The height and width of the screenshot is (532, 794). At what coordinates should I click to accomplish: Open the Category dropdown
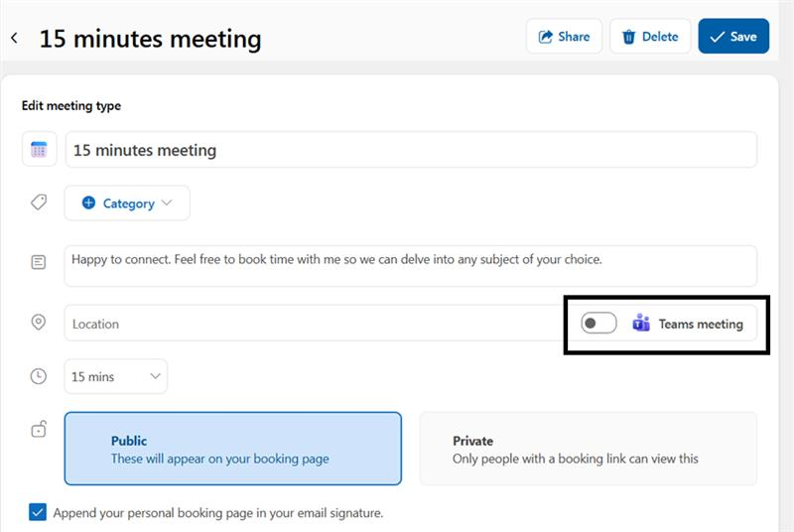click(x=127, y=203)
